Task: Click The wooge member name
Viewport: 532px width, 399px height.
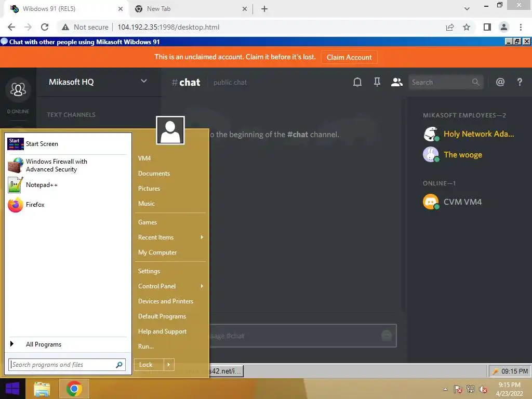Action: [463, 155]
